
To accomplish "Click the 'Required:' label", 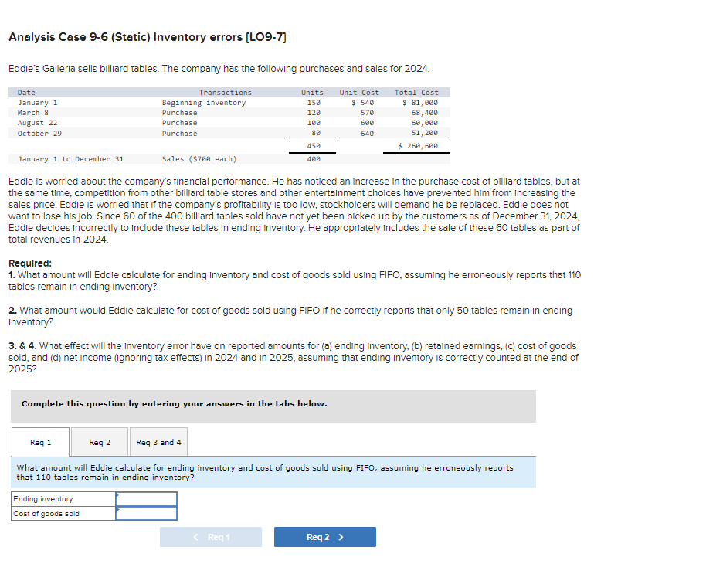I will [x=30, y=263].
